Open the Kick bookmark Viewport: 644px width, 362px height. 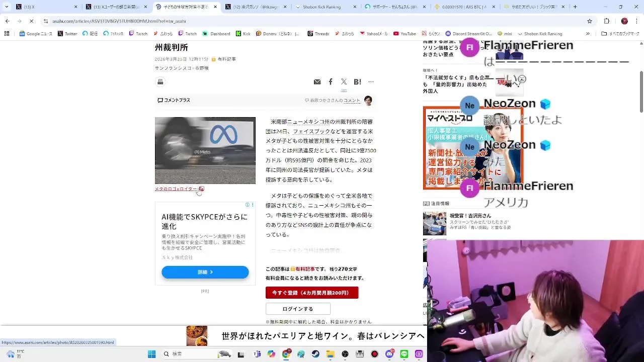point(243,34)
